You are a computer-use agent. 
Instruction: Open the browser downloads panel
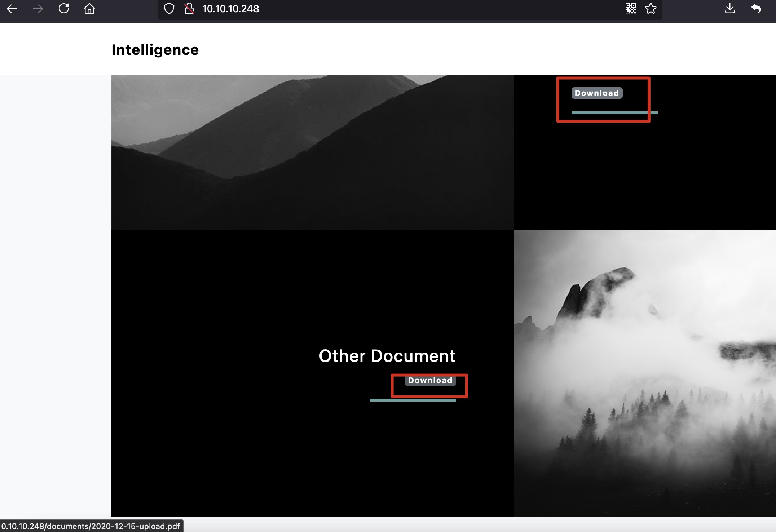(x=730, y=9)
